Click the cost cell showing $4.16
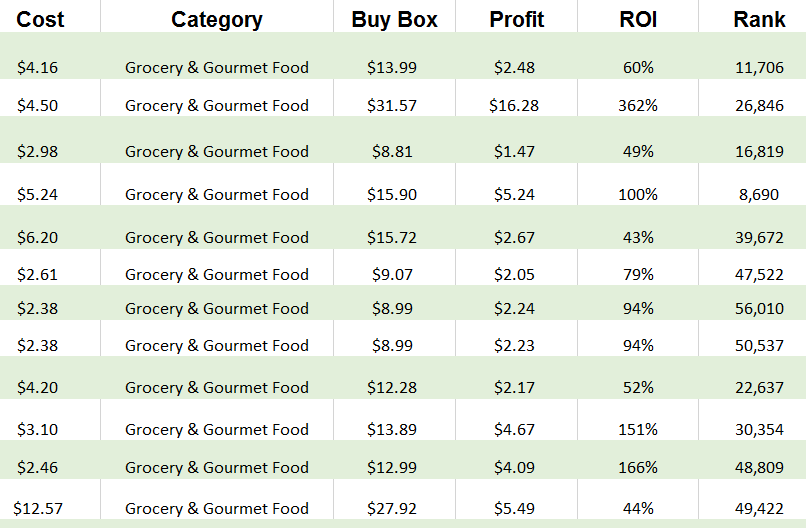The width and height of the screenshot is (806, 528). [37, 68]
